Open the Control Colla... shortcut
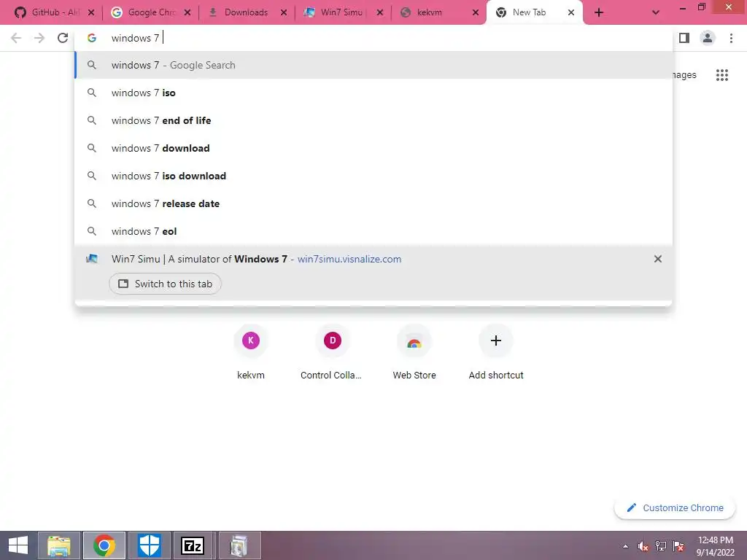This screenshot has width=747, height=560. coord(332,353)
